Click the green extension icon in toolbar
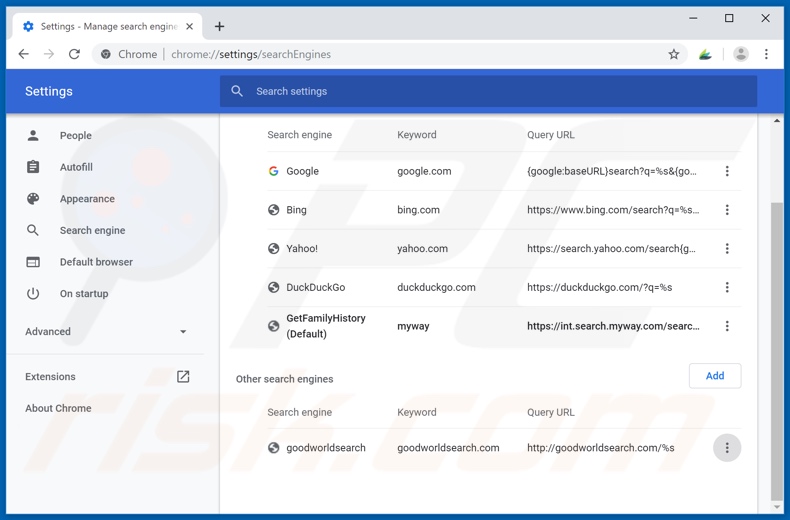Viewport: 790px width, 520px height. (x=705, y=54)
